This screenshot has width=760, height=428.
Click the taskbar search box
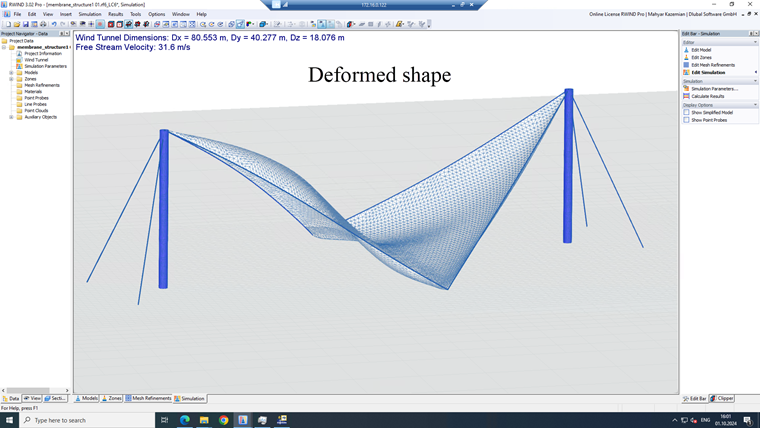click(x=87, y=420)
